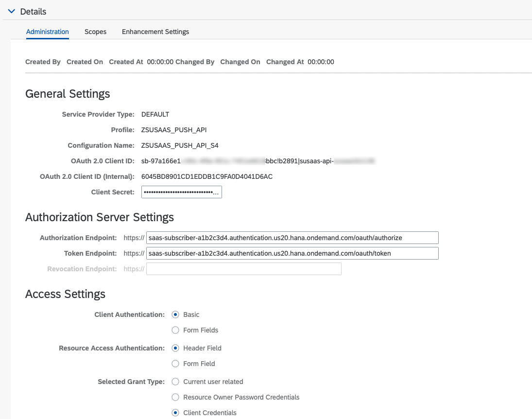Click the Authorization Server Settings heading
This screenshot has height=419, width=532.
pos(100,217)
